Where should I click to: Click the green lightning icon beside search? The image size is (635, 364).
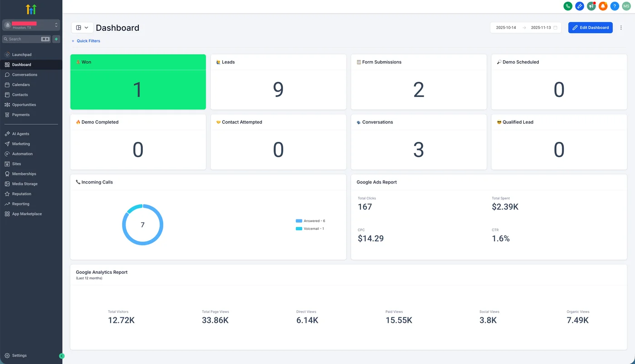click(55, 39)
